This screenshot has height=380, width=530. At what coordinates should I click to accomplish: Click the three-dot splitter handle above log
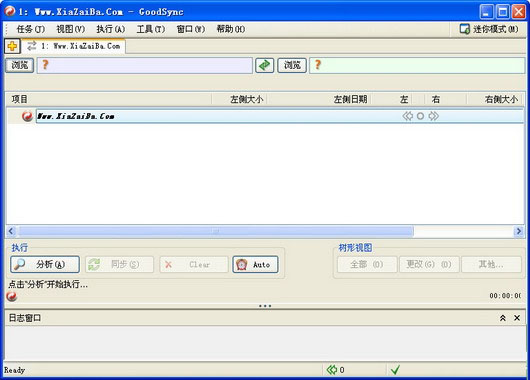pyautogui.click(x=265, y=306)
